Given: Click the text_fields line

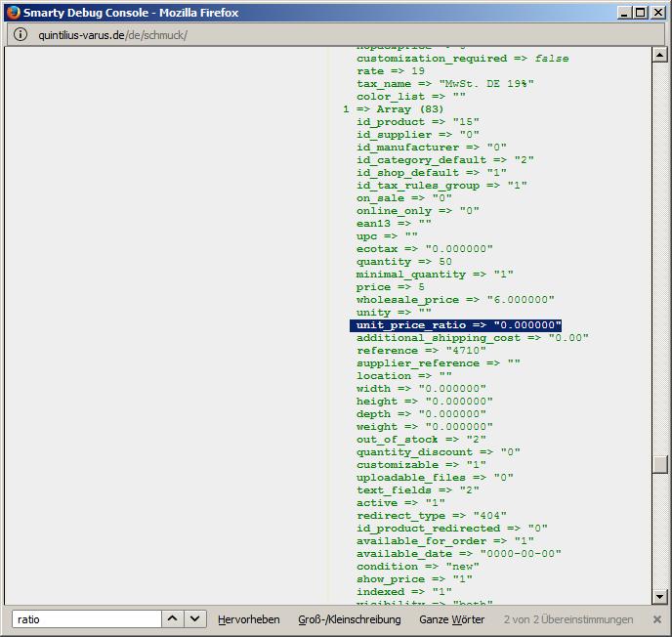Looking at the screenshot, I should point(418,490).
